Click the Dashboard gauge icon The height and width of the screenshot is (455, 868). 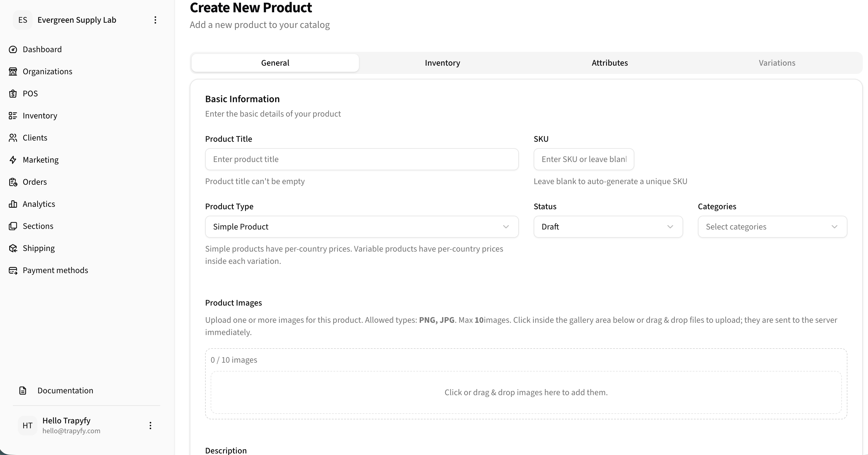click(13, 49)
